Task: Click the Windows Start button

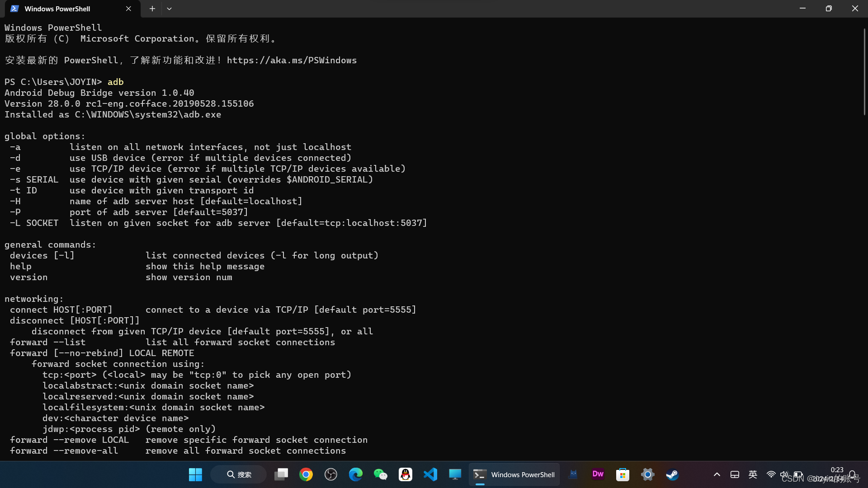Action: pos(195,474)
